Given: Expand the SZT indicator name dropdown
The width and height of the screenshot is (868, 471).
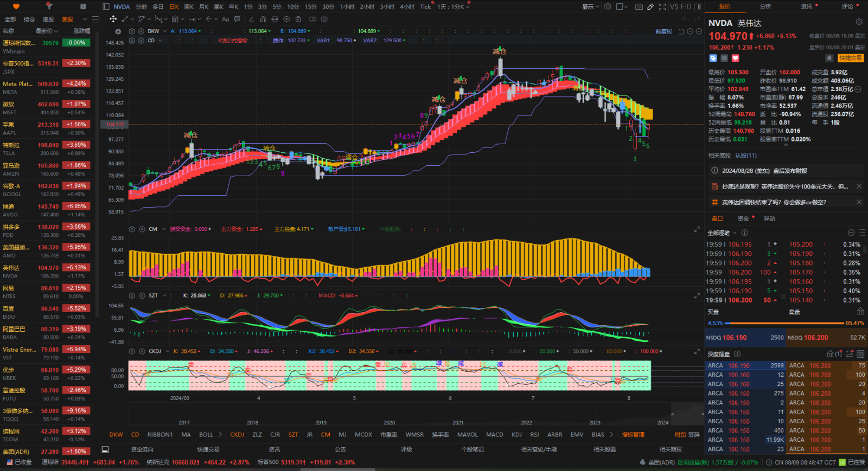Looking at the screenshot, I should [164, 295].
